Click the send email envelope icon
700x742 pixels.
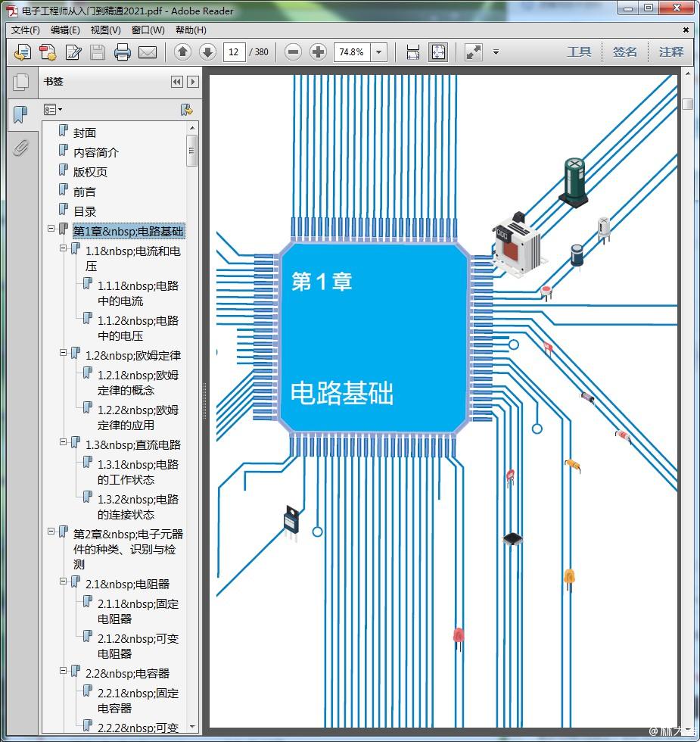tap(148, 52)
